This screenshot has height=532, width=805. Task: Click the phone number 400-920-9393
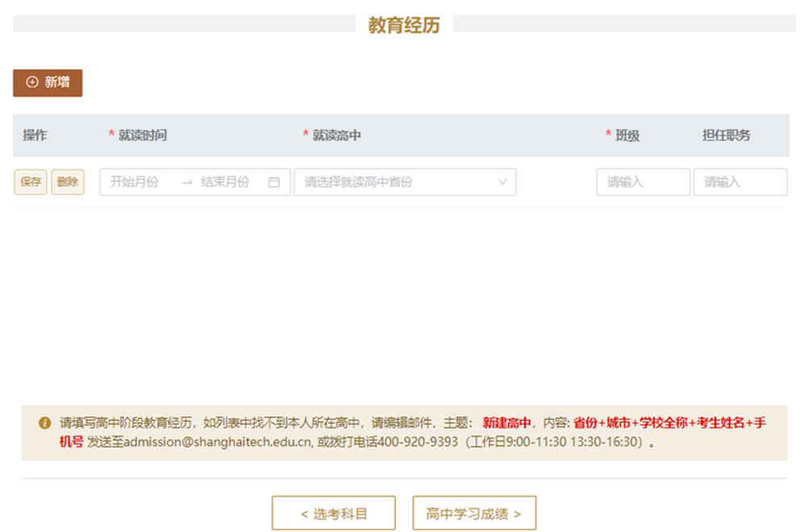(x=418, y=442)
